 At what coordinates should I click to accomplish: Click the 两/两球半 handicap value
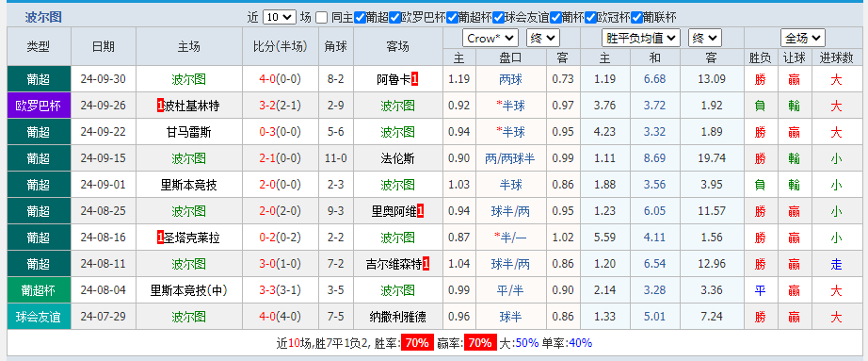tap(510, 158)
